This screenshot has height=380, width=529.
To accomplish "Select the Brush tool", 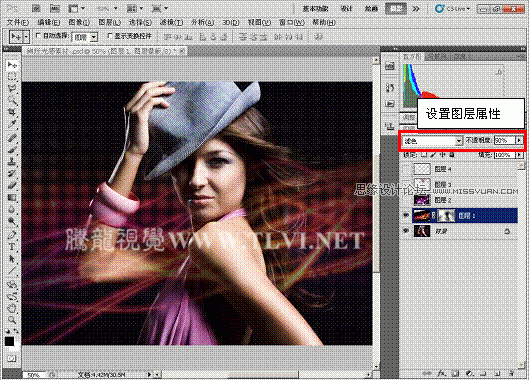I will [x=12, y=150].
